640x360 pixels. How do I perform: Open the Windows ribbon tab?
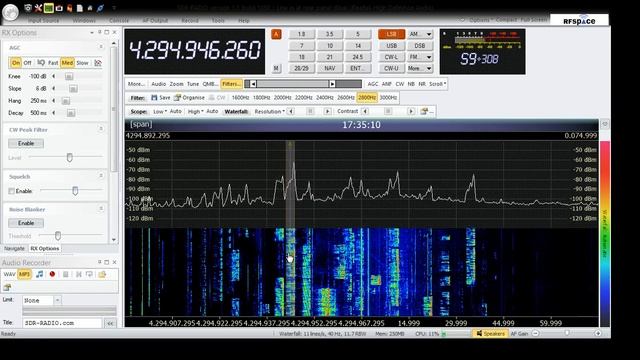(x=84, y=20)
